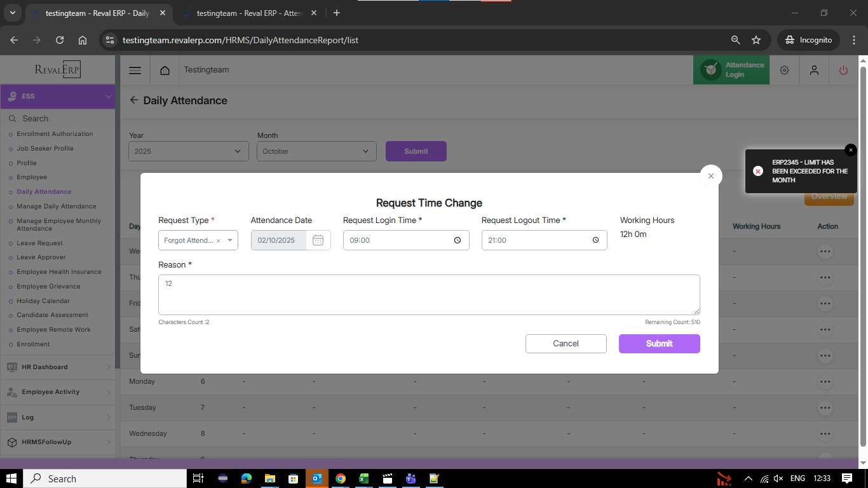
Task: Click the clock icon in Request Logout Time
Action: coord(595,240)
